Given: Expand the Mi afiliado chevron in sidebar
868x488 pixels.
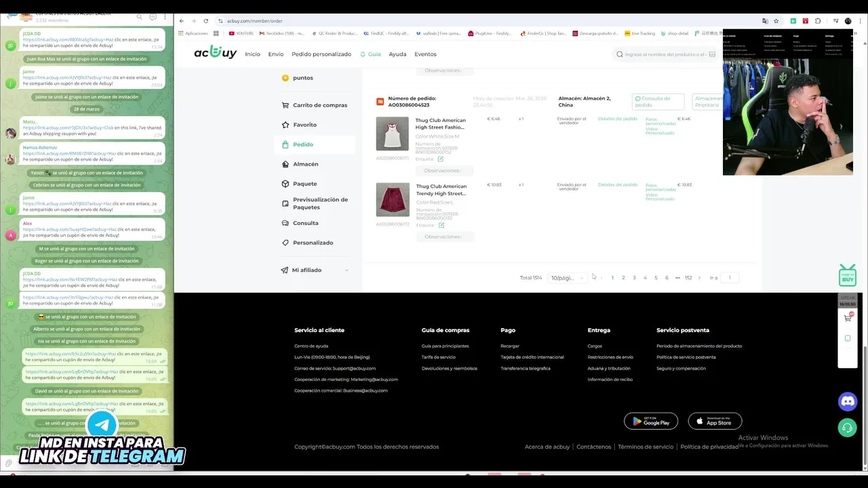Looking at the screenshot, I should coord(347,270).
